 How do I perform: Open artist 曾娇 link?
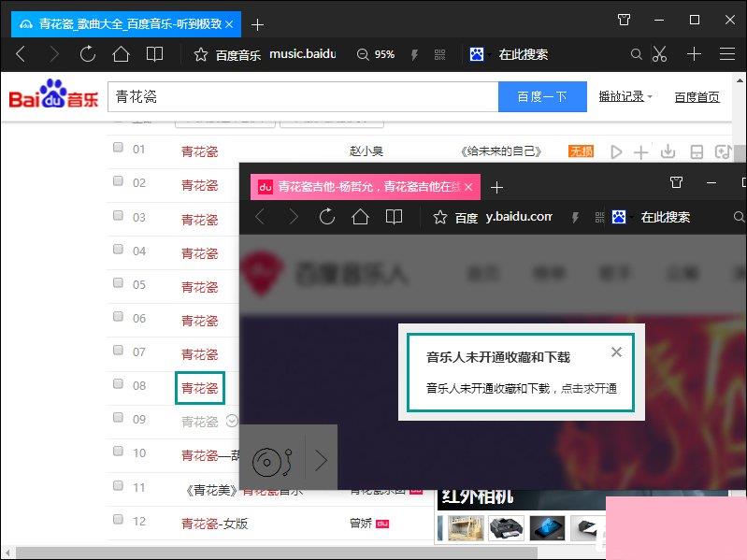click(361, 524)
